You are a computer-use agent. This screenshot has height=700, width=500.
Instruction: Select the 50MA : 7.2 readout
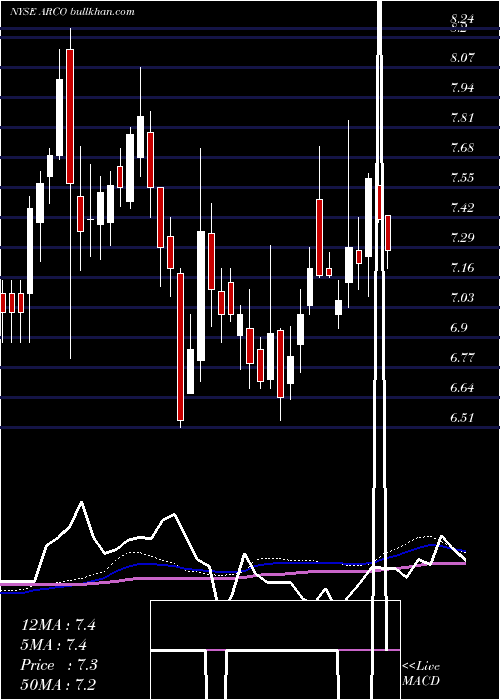(58, 684)
